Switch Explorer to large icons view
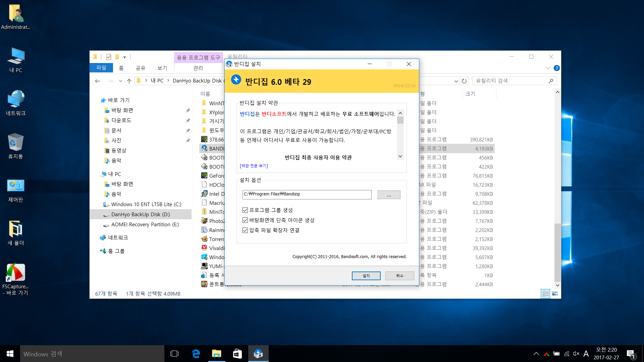644x362 pixels. click(555, 294)
